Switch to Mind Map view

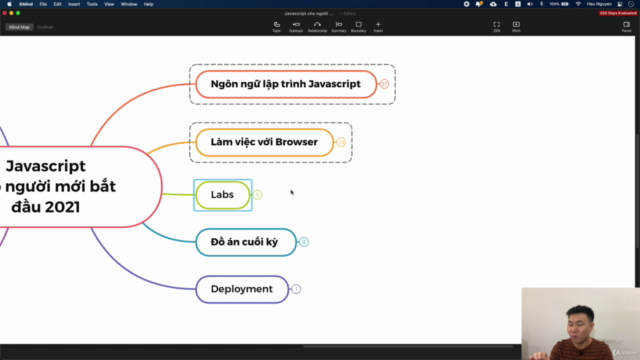(19, 27)
